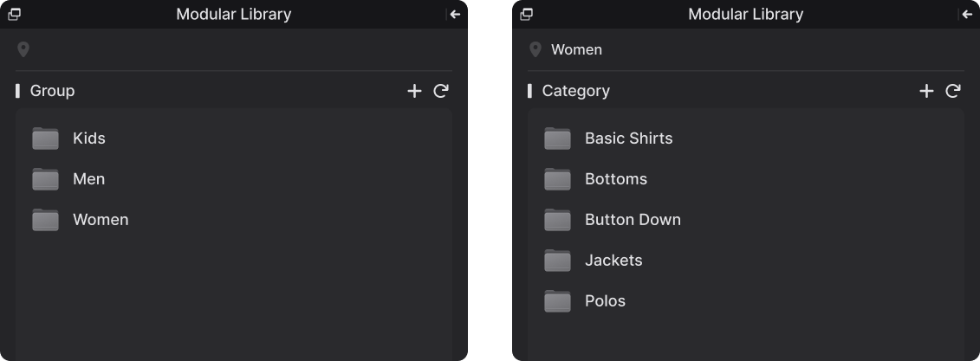Click the Category section header
This screenshot has height=361, width=980.
point(575,91)
